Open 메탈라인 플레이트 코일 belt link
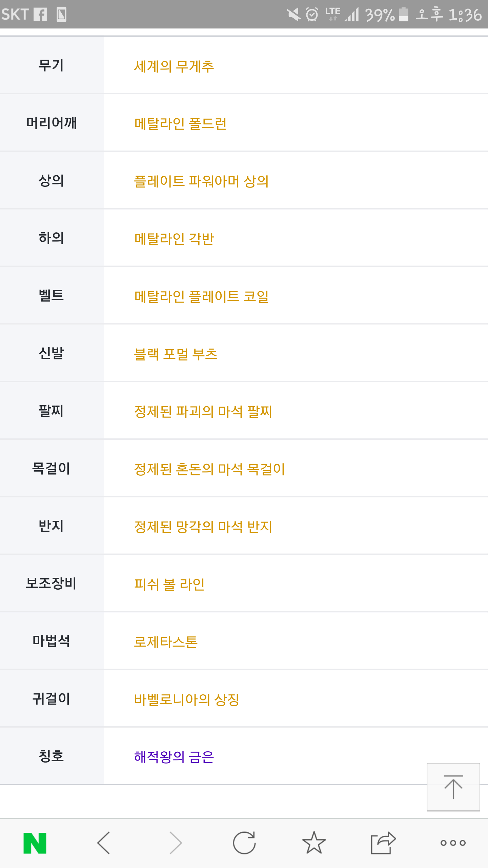 click(201, 297)
